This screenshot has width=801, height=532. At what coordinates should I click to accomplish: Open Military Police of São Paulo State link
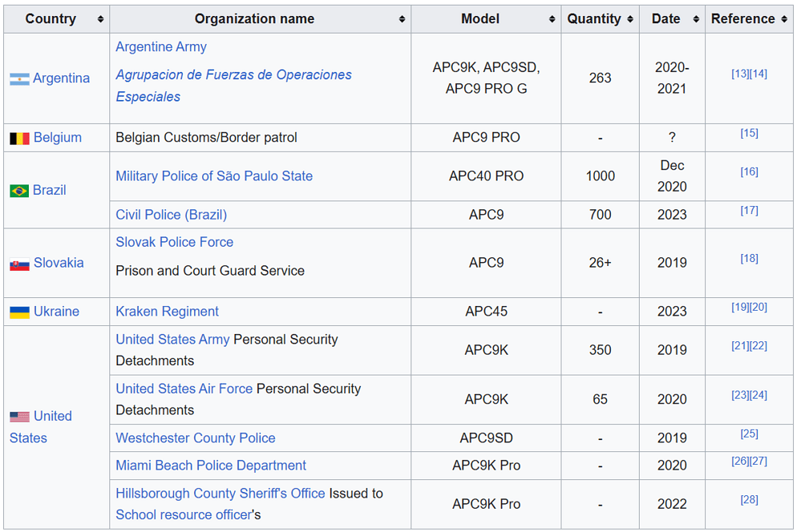214,176
